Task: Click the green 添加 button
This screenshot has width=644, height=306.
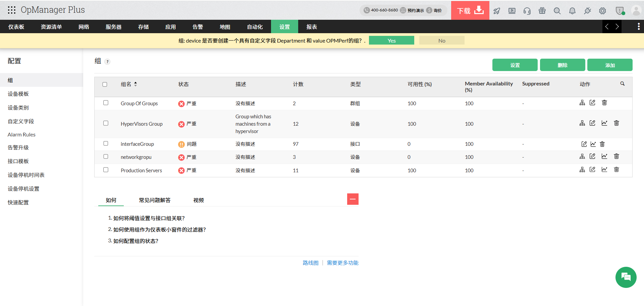Action: (609, 65)
